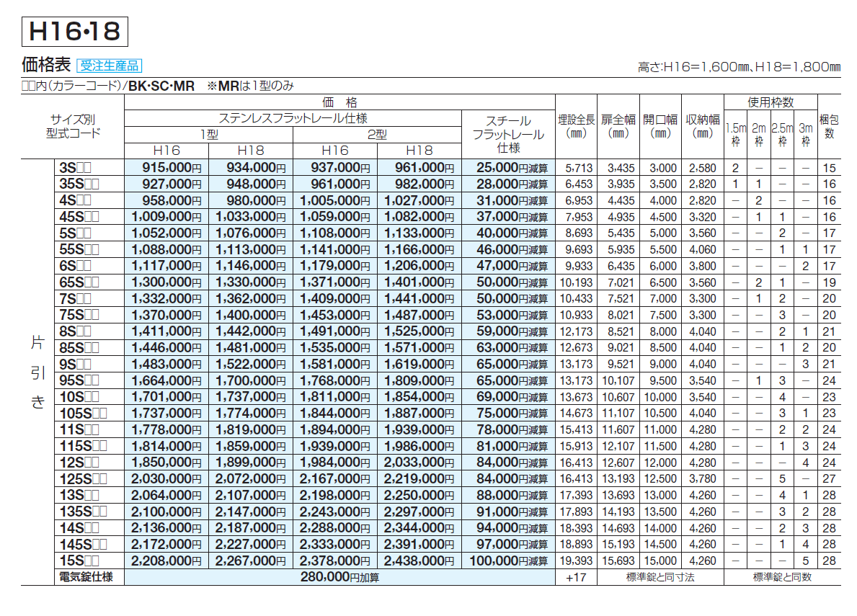Click the 100,000円減算 cell
Screen dimensions: 857x616
pos(508,561)
